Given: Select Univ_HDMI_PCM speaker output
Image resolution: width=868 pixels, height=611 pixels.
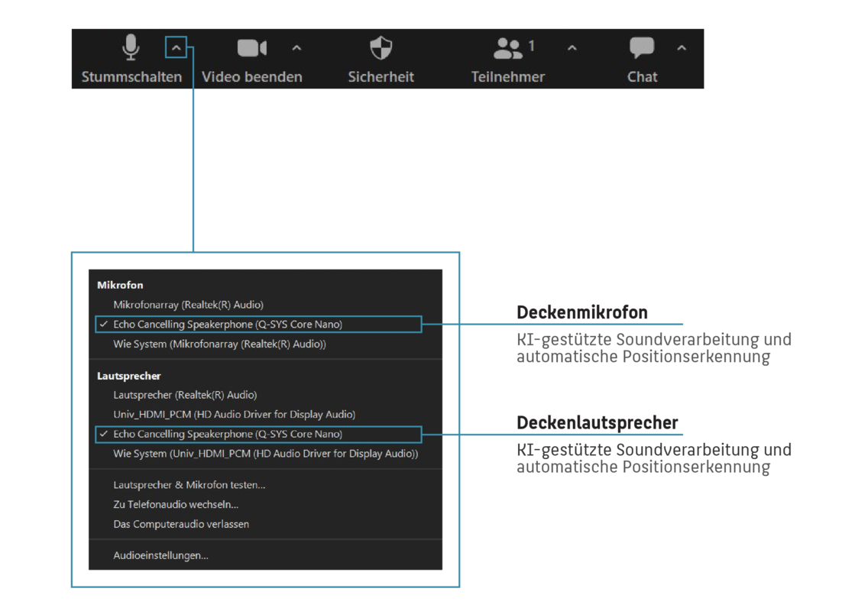Looking at the screenshot, I should coord(234,415).
